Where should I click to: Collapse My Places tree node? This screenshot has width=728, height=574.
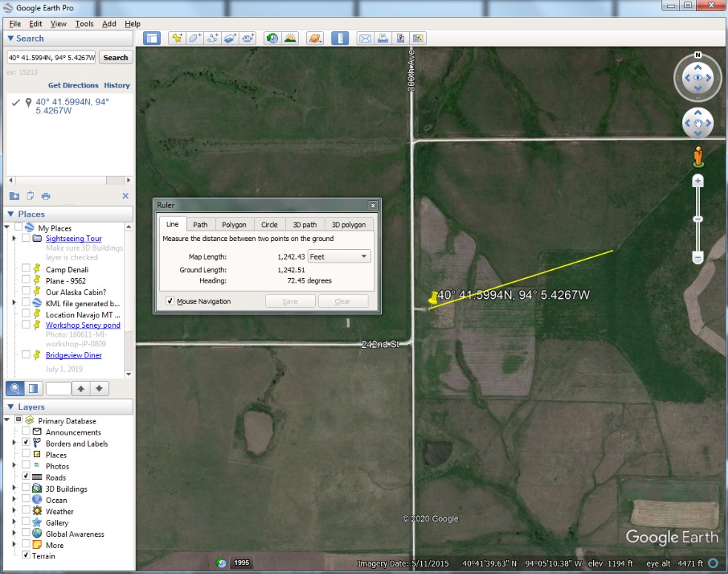pos(7,227)
